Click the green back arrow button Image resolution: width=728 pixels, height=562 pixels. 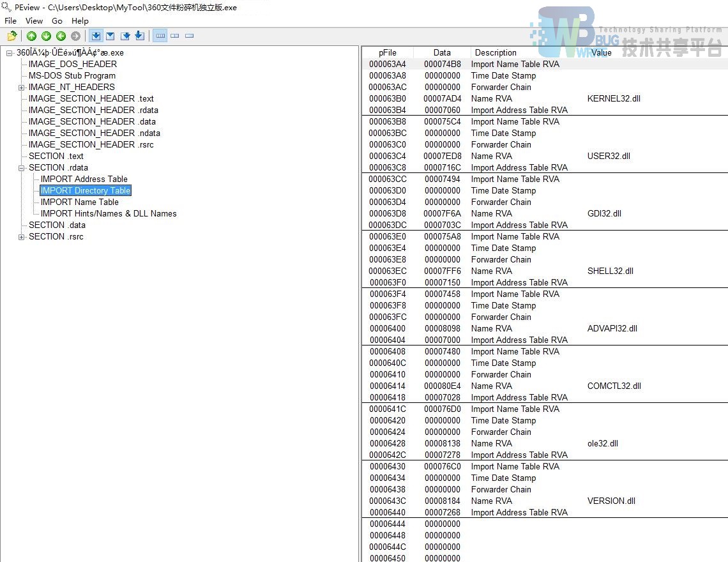coord(61,36)
